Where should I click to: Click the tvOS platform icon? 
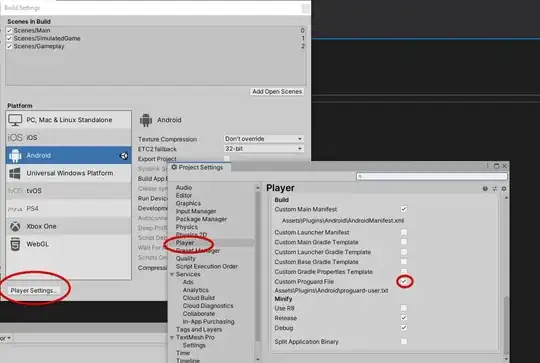(x=15, y=191)
